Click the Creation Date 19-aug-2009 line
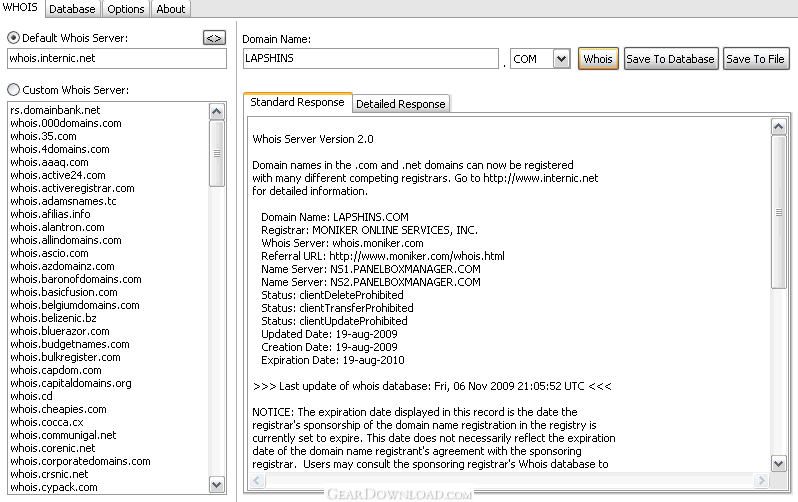798x502 pixels. point(329,347)
